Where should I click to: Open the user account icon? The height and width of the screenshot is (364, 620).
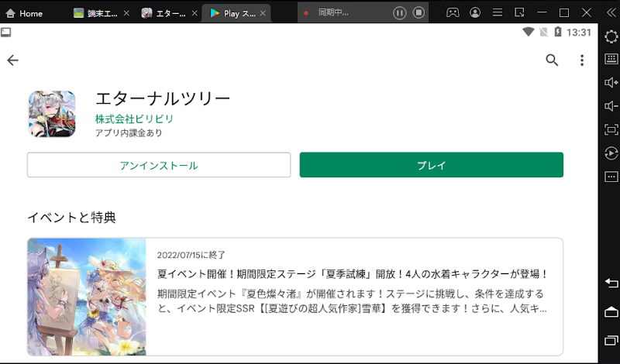tap(475, 12)
